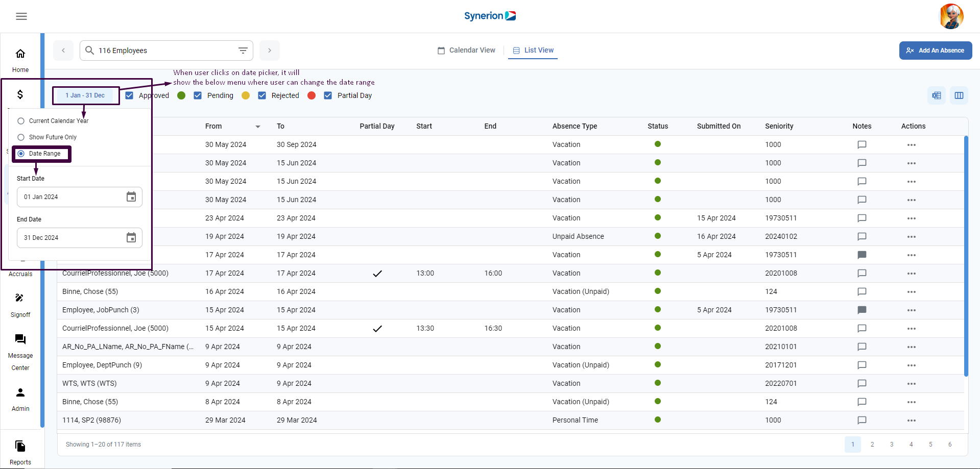Uncheck the Partial Day filter
Screen dimensions: 980x469
point(328,95)
